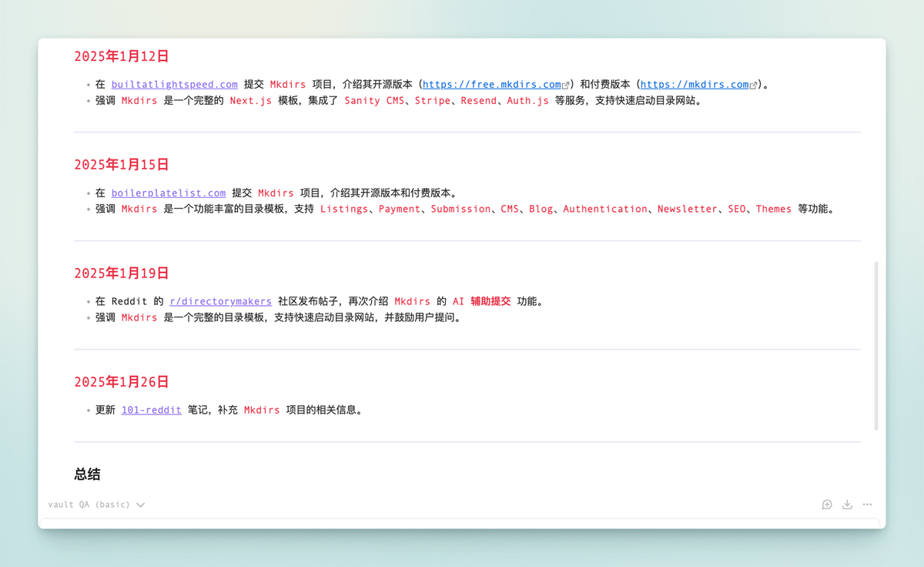Click external link icon after free.mkdirs.com URL
The width and height of the screenshot is (924, 567).
566,86
